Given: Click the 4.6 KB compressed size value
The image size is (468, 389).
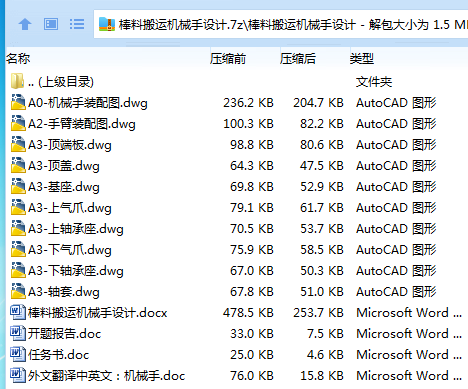Looking at the screenshot, I should coord(325,355).
